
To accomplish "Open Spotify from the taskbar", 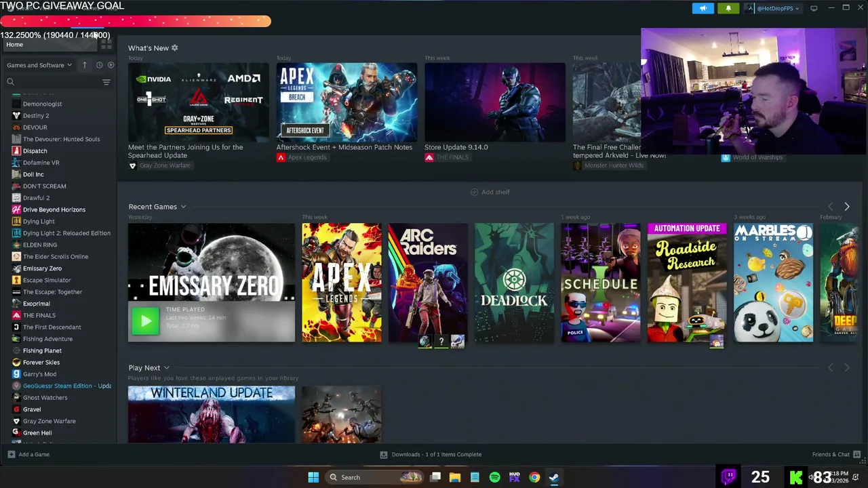I will tap(494, 477).
